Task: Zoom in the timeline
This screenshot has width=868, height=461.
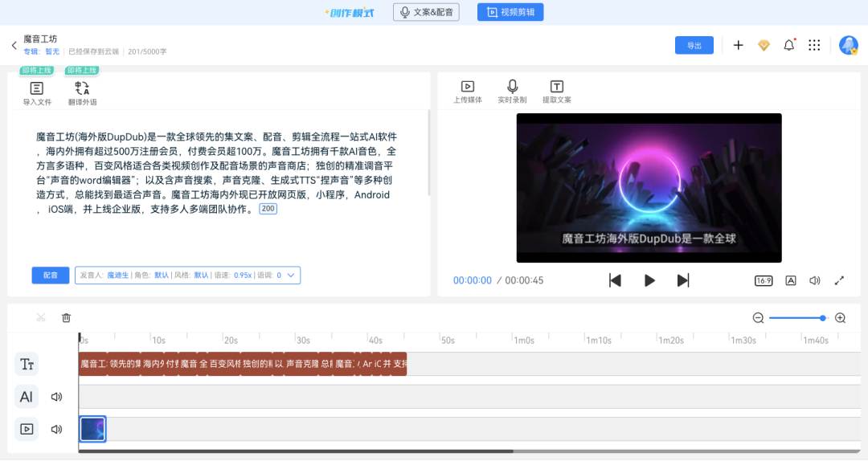Action: coord(840,318)
